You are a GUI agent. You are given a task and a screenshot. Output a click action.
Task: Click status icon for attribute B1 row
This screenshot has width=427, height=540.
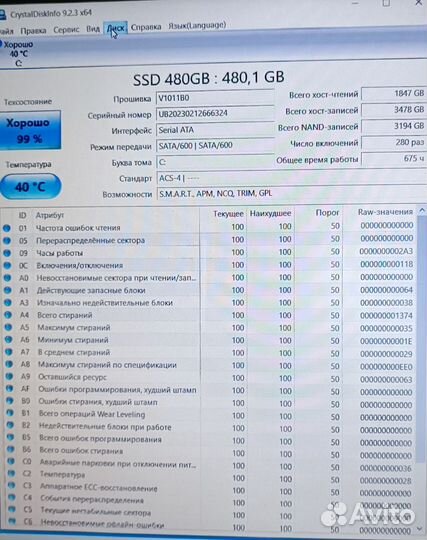(10, 413)
